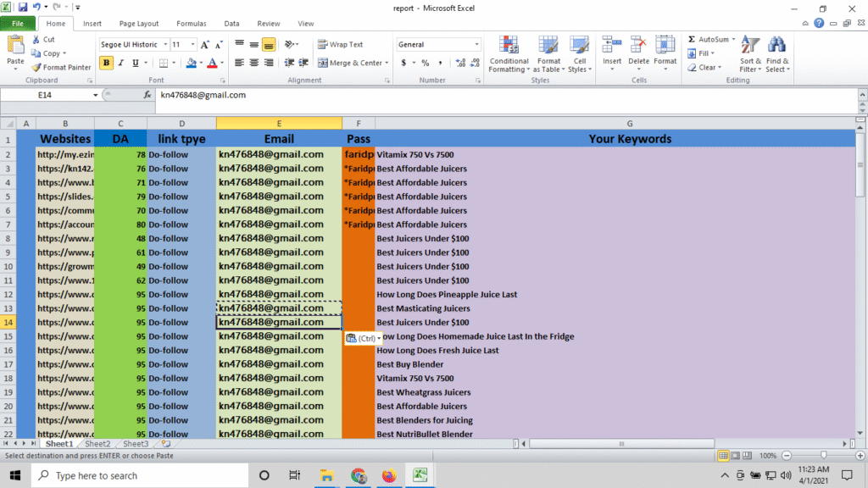Screen dimensions: 868x488
Task: Toggle Wrap Text for the cell
Action: [x=340, y=44]
